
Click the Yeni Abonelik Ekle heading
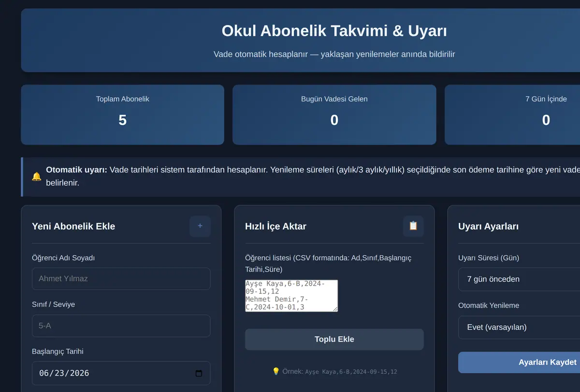click(x=73, y=226)
